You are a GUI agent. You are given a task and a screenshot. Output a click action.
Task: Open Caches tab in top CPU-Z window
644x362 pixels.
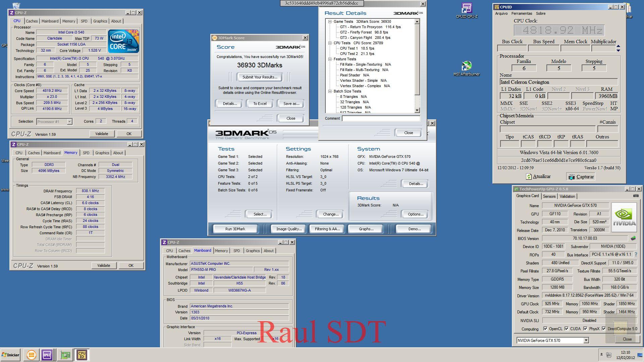click(x=32, y=21)
